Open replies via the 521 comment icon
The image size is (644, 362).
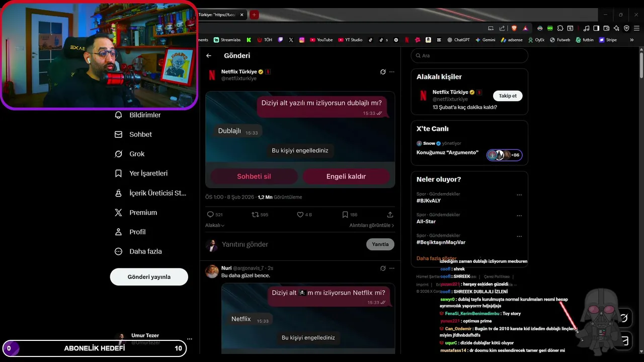pos(215,215)
